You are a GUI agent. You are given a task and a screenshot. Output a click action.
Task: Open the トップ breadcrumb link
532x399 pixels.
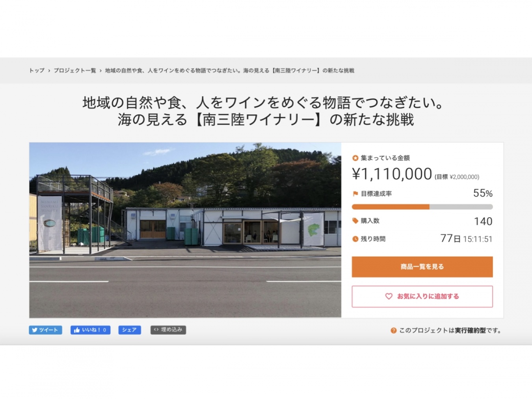click(x=37, y=71)
